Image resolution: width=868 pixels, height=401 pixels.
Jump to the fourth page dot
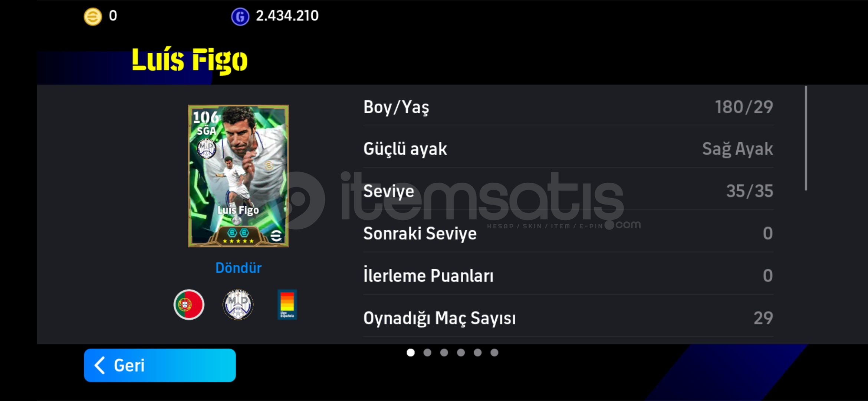click(461, 352)
